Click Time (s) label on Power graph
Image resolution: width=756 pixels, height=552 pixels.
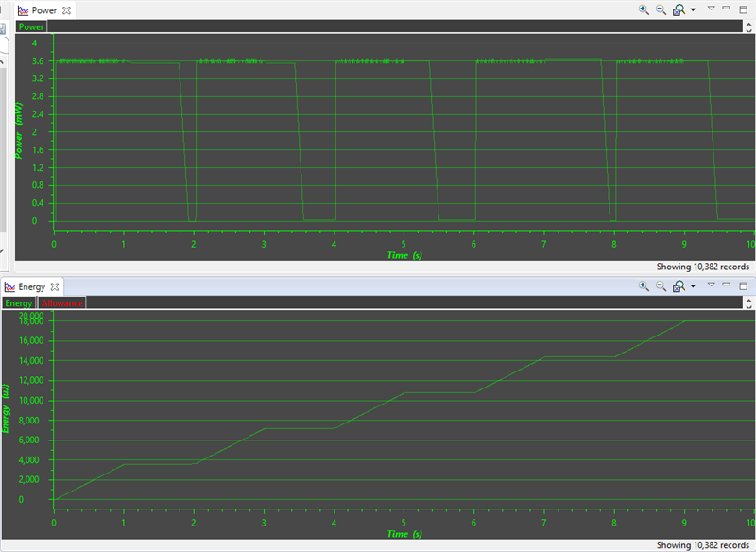pyautogui.click(x=404, y=255)
